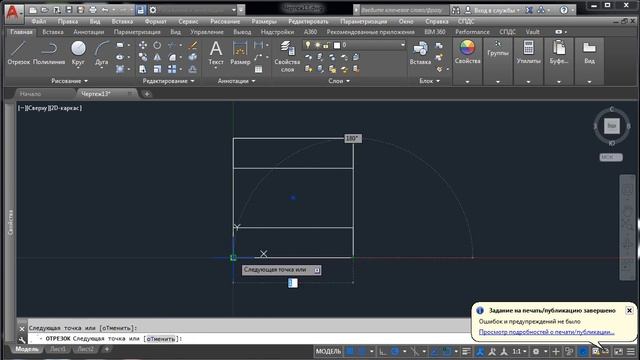Activate the Rotate tool in Редактирование

(157, 45)
